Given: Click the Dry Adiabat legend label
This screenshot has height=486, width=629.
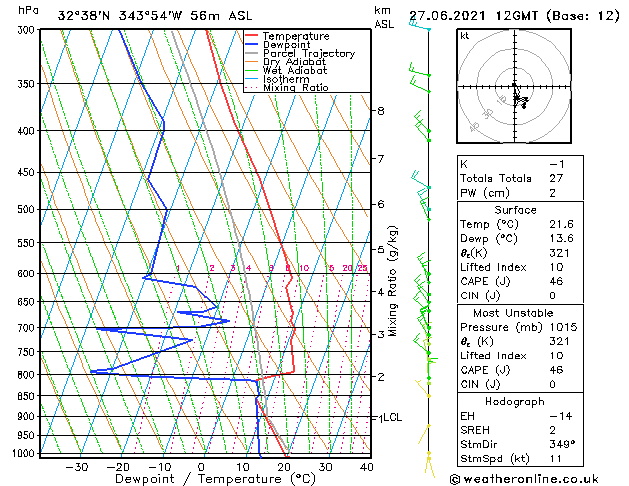Looking at the screenshot, I should click(294, 62).
